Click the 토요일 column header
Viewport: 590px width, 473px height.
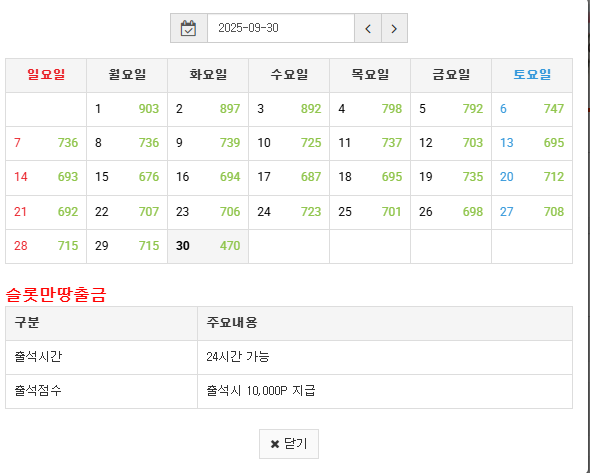(532, 75)
